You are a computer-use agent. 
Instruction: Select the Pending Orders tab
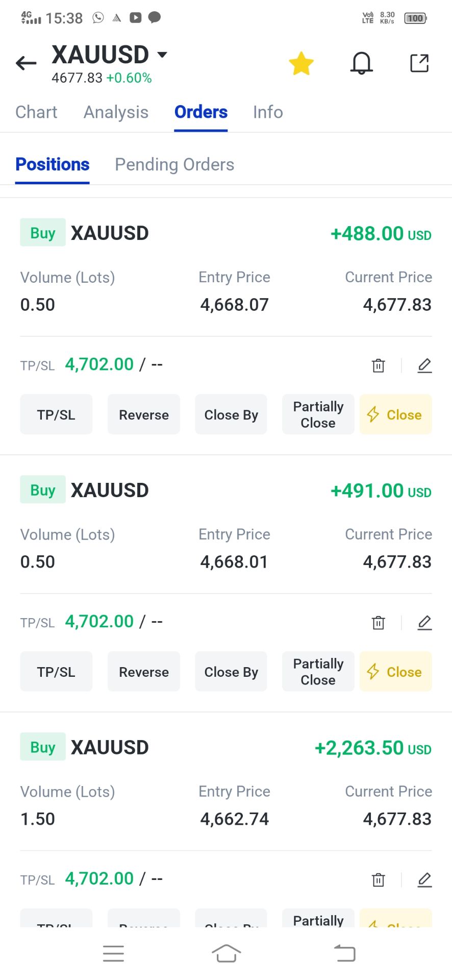pyautogui.click(x=174, y=164)
